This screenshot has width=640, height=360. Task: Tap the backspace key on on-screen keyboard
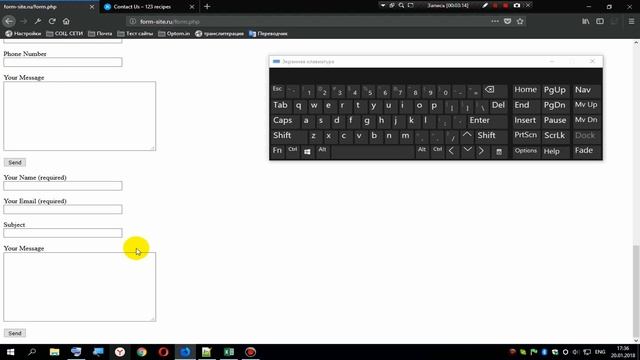coord(495,90)
